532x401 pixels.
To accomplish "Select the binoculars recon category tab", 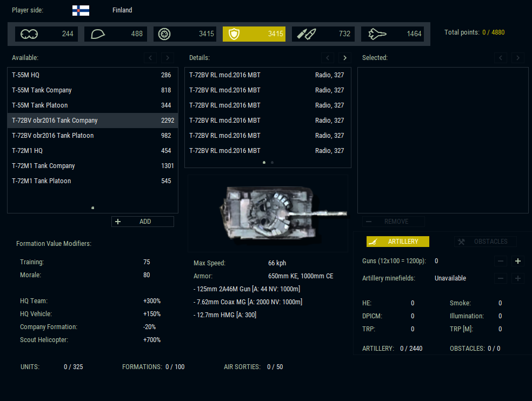I will [46, 34].
